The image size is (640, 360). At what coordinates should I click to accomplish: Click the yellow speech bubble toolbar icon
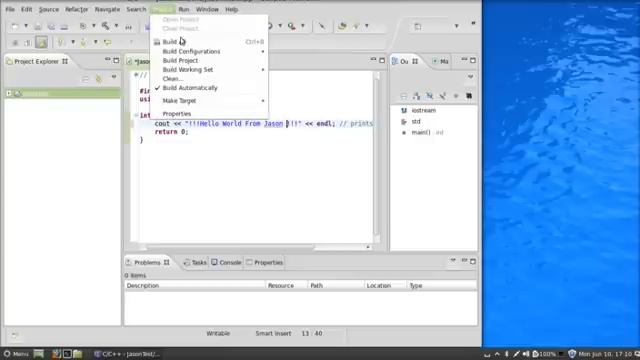coord(107,42)
